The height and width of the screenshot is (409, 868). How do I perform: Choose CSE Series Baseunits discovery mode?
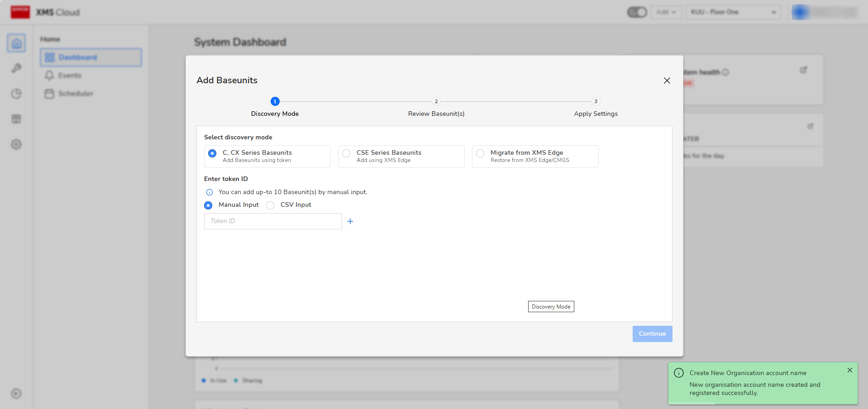(x=346, y=153)
